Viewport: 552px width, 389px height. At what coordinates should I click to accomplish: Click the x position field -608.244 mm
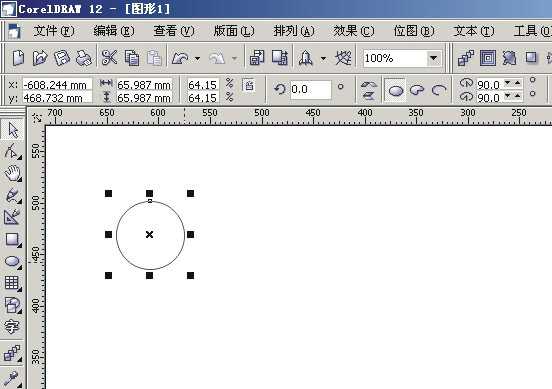pos(57,85)
